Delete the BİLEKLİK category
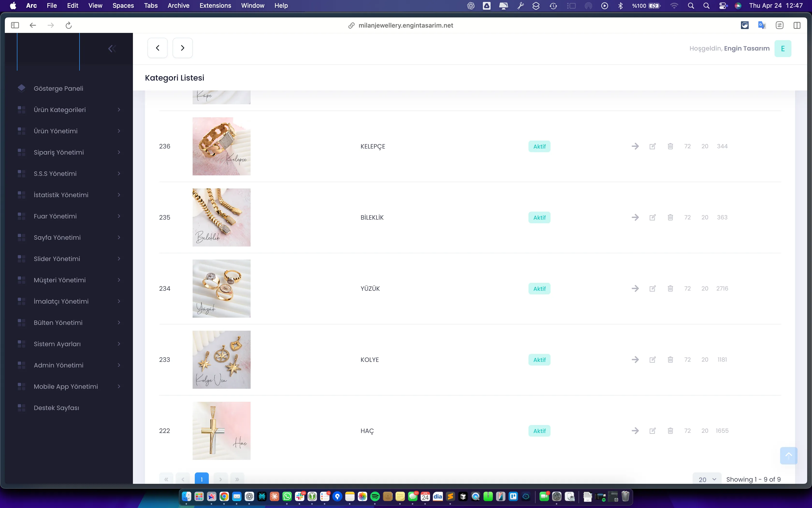812x508 pixels. pyautogui.click(x=670, y=217)
